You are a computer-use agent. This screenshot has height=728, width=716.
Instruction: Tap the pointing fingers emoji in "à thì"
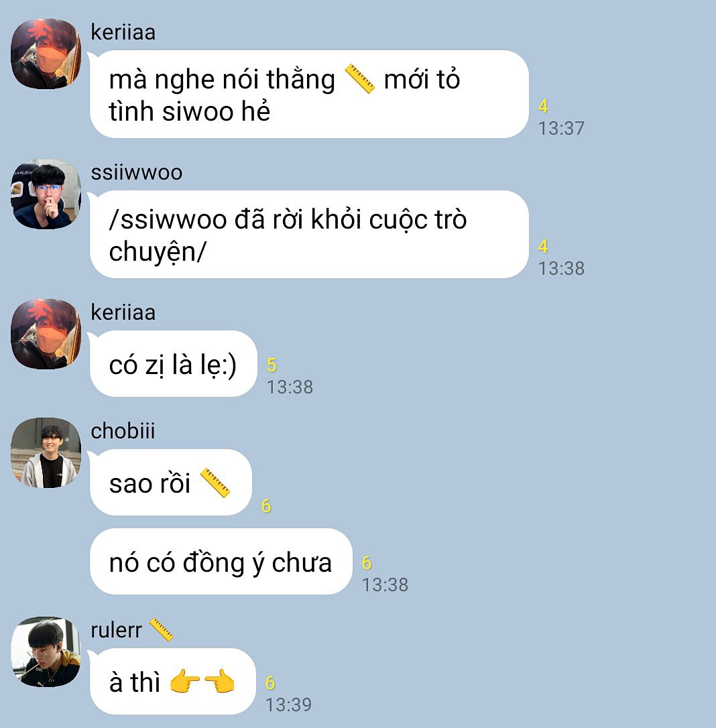tap(202, 682)
